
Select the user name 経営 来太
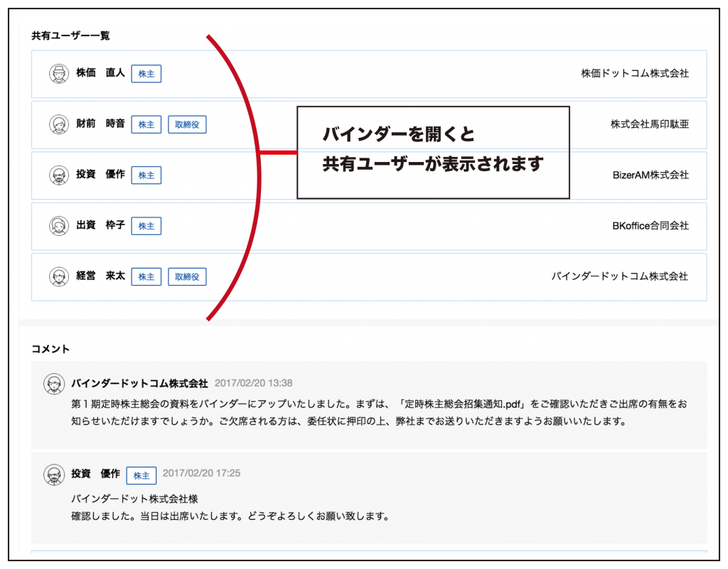pos(100,276)
